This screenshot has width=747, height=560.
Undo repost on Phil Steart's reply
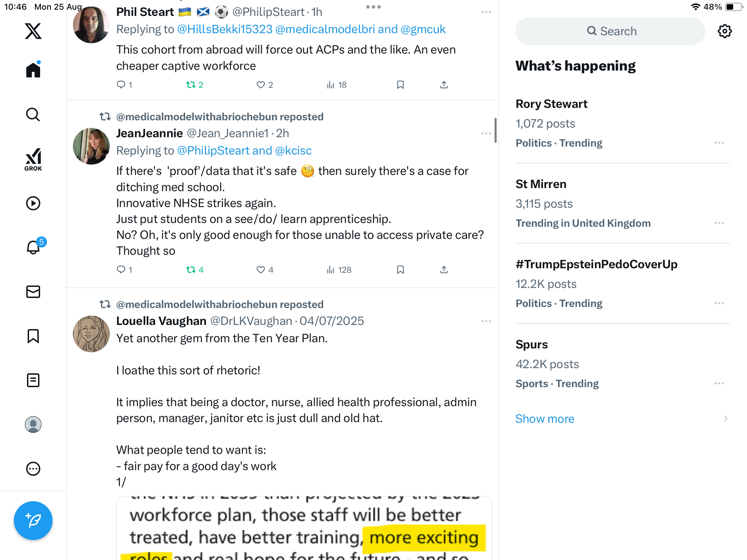pyautogui.click(x=191, y=85)
